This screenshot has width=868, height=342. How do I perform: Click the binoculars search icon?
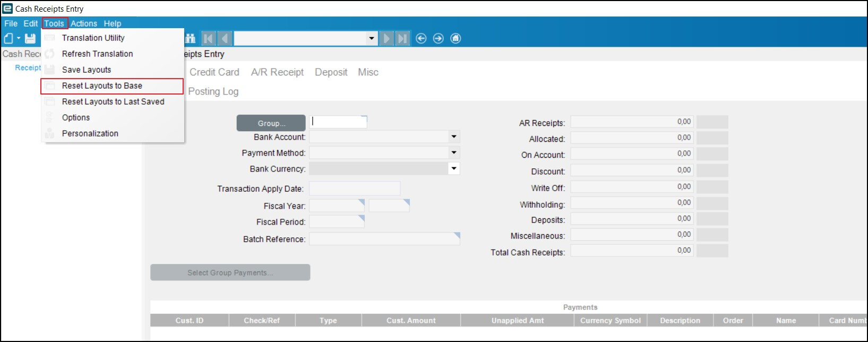pos(191,38)
